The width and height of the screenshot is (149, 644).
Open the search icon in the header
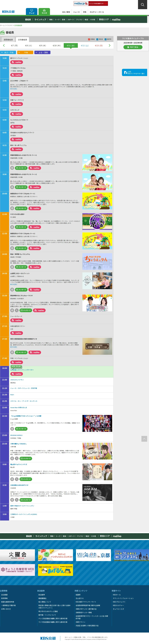click(x=142, y=4)
